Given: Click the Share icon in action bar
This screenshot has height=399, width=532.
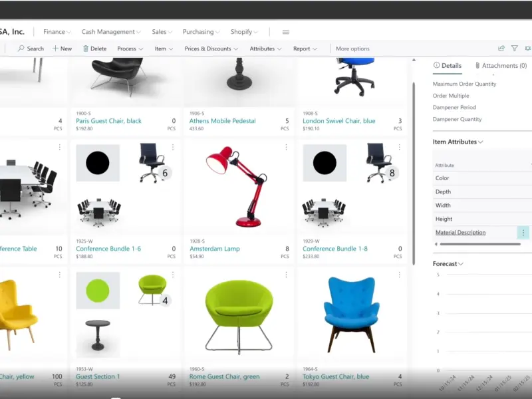Looking at the screenshot, I should pos(501,49).
